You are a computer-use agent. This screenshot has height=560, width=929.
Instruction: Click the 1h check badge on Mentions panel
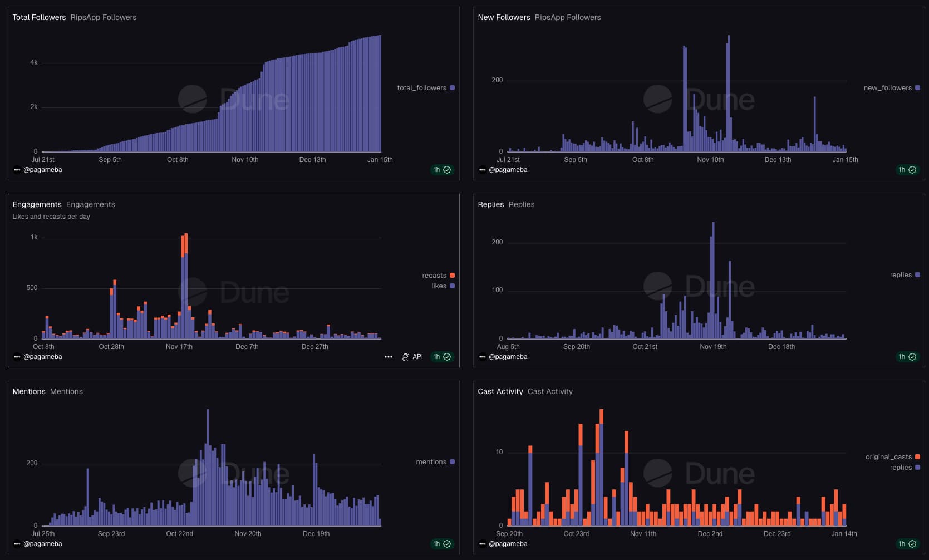point(442,544)
